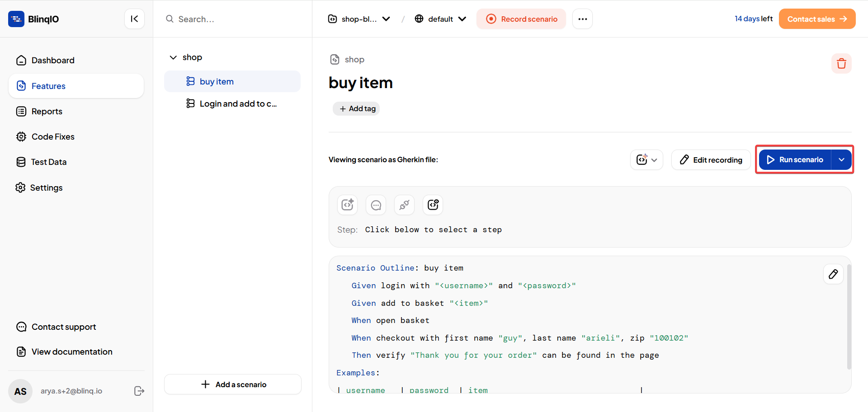Select the Login and add to cart scenario

tap(232, 103)
